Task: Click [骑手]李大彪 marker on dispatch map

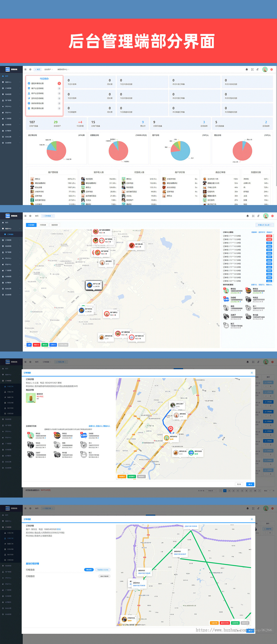Action: [x=105, y=337]
